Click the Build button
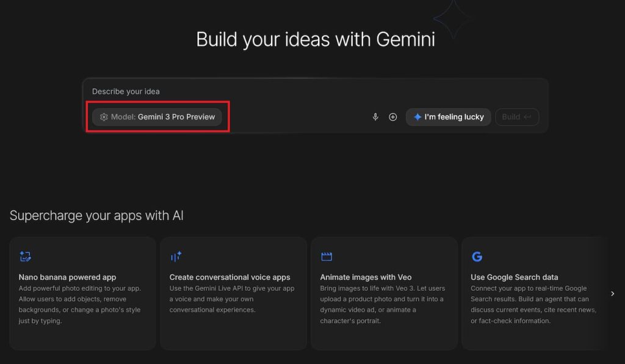Screen dimensions: 625x364 [x=517, y=117]
